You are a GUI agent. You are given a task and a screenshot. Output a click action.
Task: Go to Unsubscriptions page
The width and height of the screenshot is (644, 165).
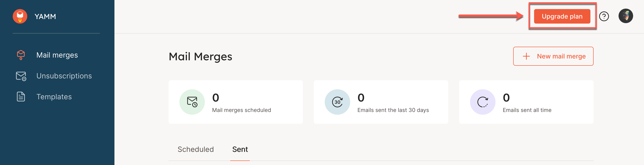pyautogui.click(x=64, y=76)
